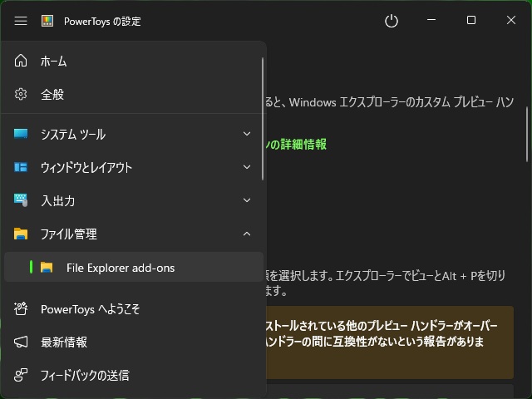The height and width of the screenshot is (399, 532).
Task: Open PowerToys へようこそ page
Action: (x=134, y=308)
